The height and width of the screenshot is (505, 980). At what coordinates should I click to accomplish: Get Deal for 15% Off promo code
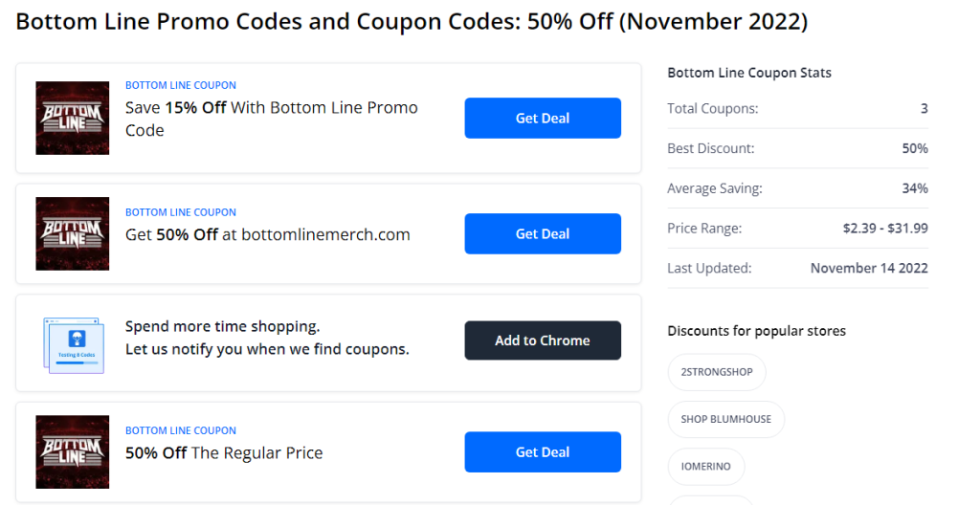[x=543, y=119]
